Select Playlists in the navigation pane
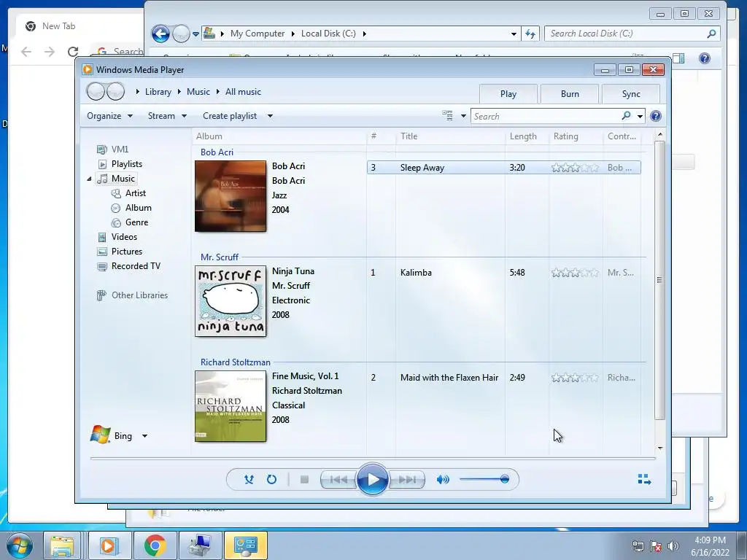Viewport: 747px width, 560px height. click(x=127, y=164)
